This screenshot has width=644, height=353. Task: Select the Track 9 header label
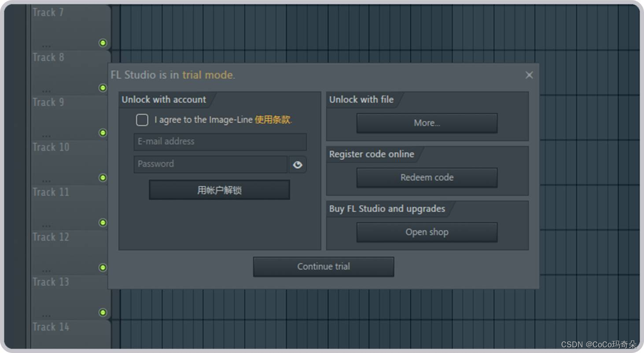click(x=48, y=102)
